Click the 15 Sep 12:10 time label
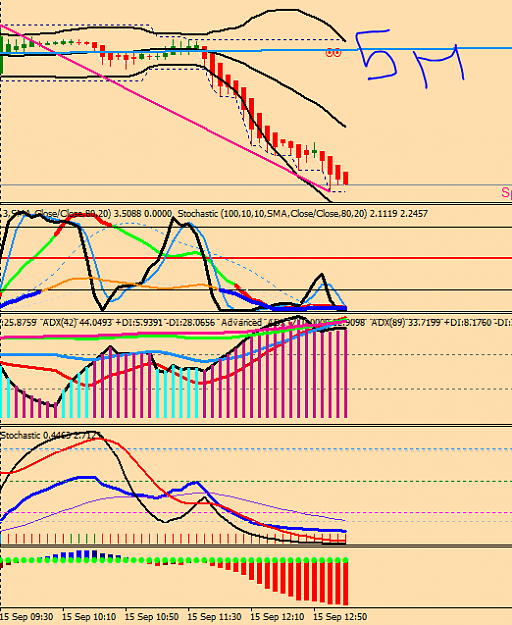Image resolution: width=512 pixels, height=625 pixels. click(277, 617)
